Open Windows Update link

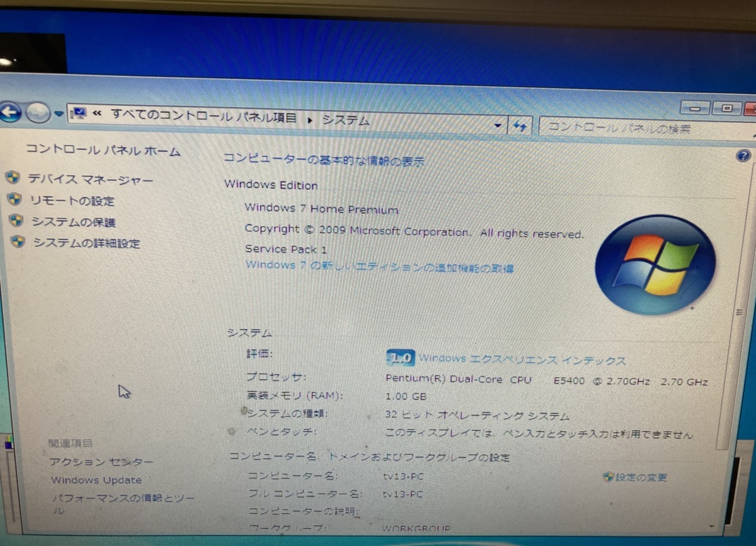pos(96,480)
